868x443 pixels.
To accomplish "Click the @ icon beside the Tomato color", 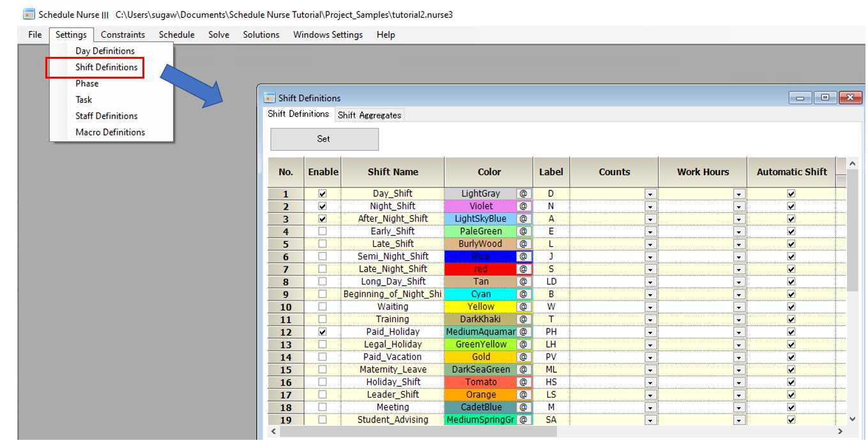I will tap(524, 382).
